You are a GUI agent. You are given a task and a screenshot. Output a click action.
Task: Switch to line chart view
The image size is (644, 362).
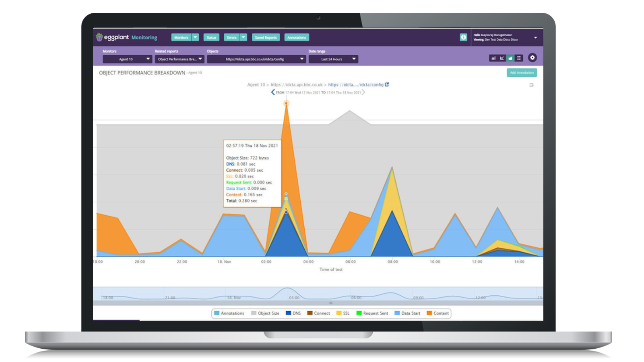502,58
